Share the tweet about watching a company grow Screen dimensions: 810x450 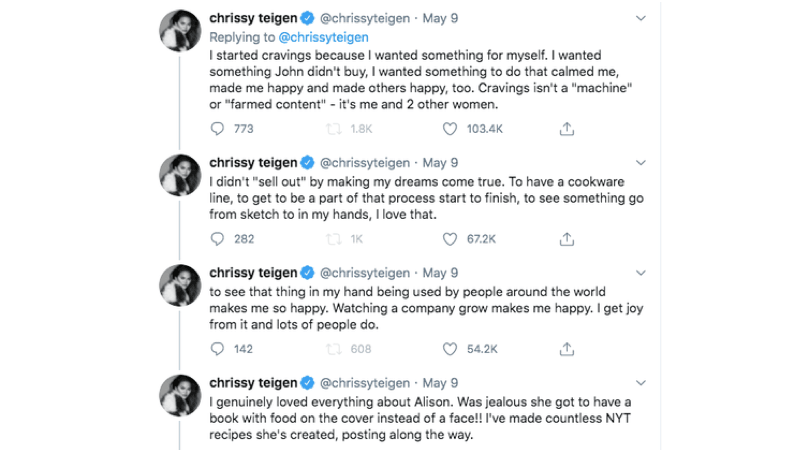coord(566,349)
